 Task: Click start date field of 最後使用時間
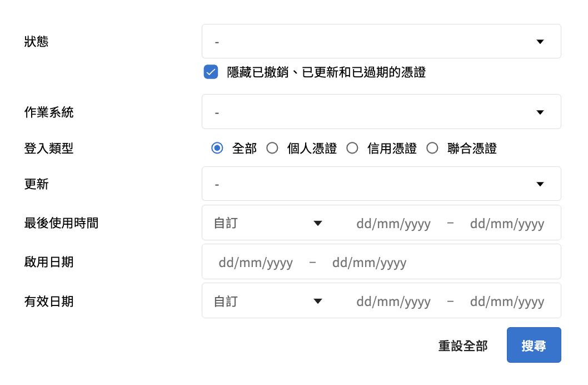393,224
